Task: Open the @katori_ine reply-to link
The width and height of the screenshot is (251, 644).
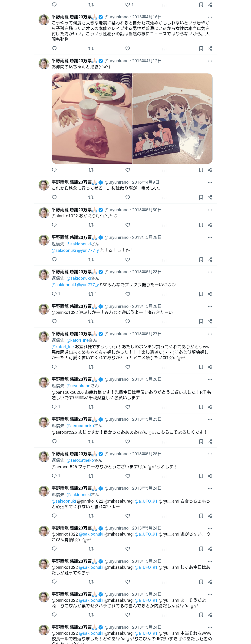Action: click(x=78, y=340)
